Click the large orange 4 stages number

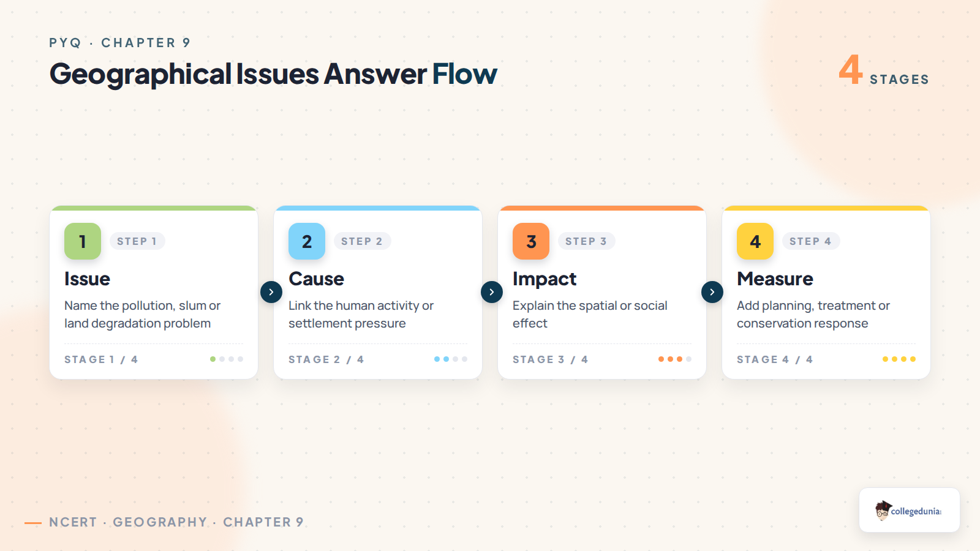pos(851,69)
